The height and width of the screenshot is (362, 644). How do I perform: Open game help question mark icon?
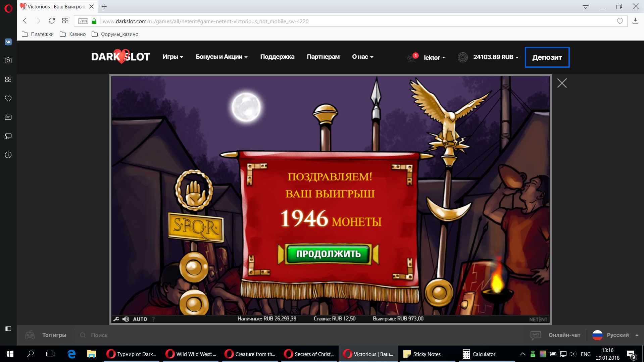153,319
